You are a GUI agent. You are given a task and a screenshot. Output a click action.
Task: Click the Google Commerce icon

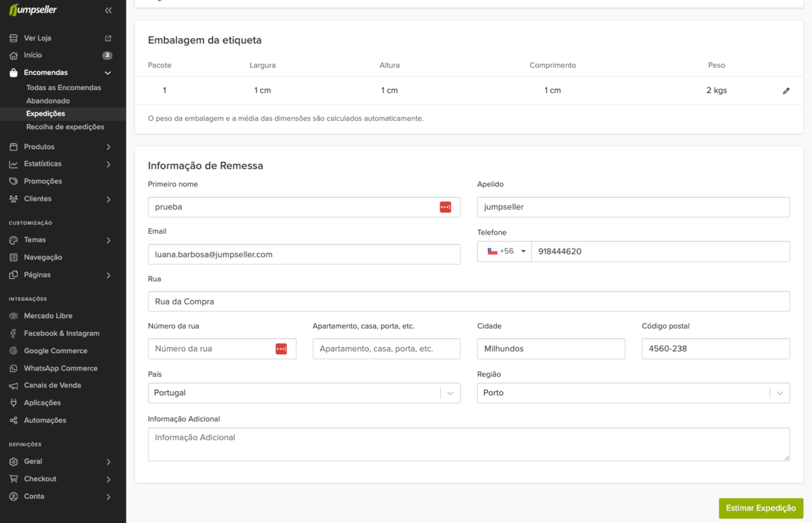[x=13, y=351]
